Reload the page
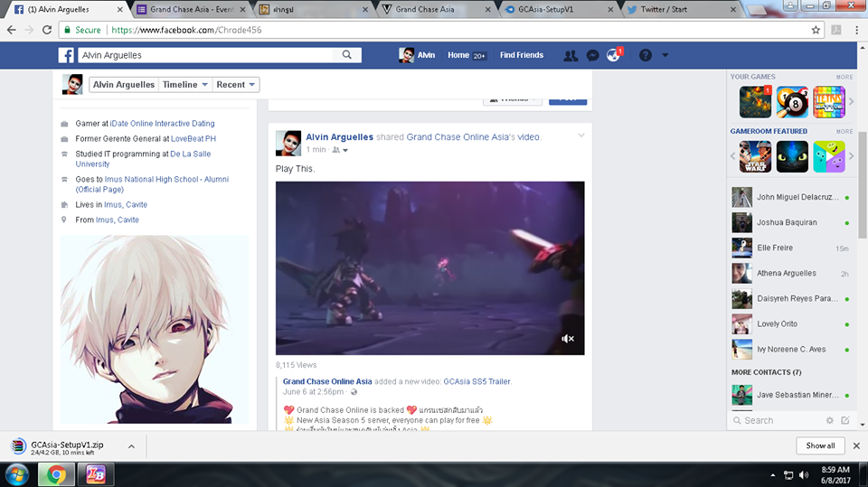The width and height of the screenshot is (868, 487). (x=47, y=30)
